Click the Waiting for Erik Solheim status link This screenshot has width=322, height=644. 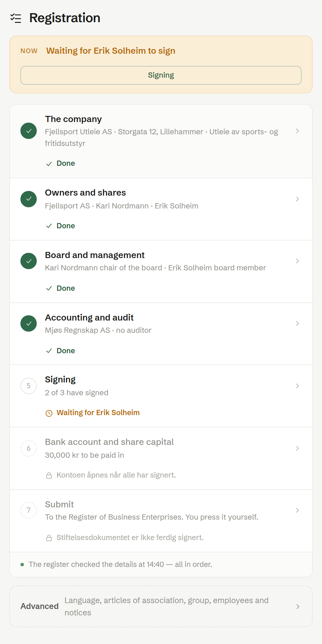click(98, 412)
